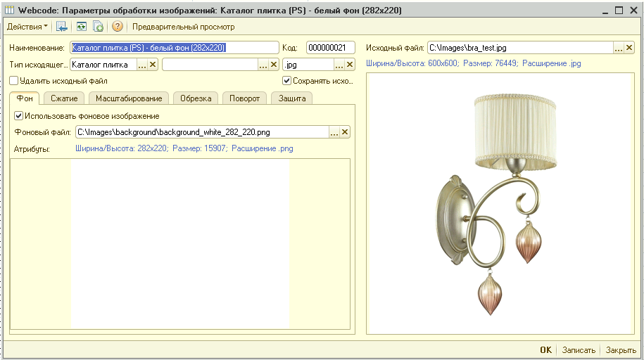This screenshot has height=360, width=644.
Task: Clear the Фоновый файл path
Action: coord(345,132)
